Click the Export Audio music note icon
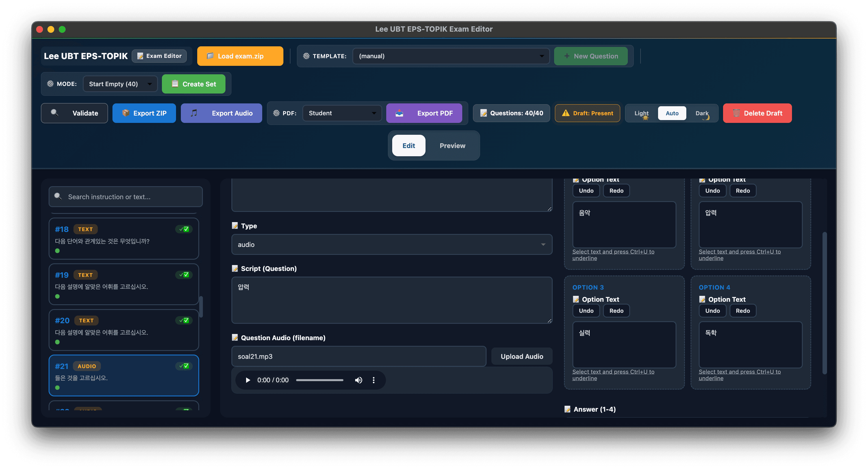The height and width of the screenshot is (469, 868). click(194, 113)
